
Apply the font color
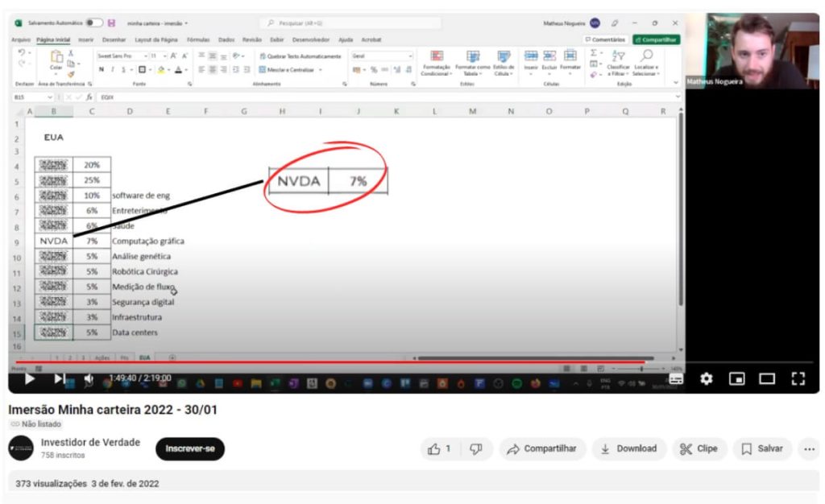click(178, 69)
